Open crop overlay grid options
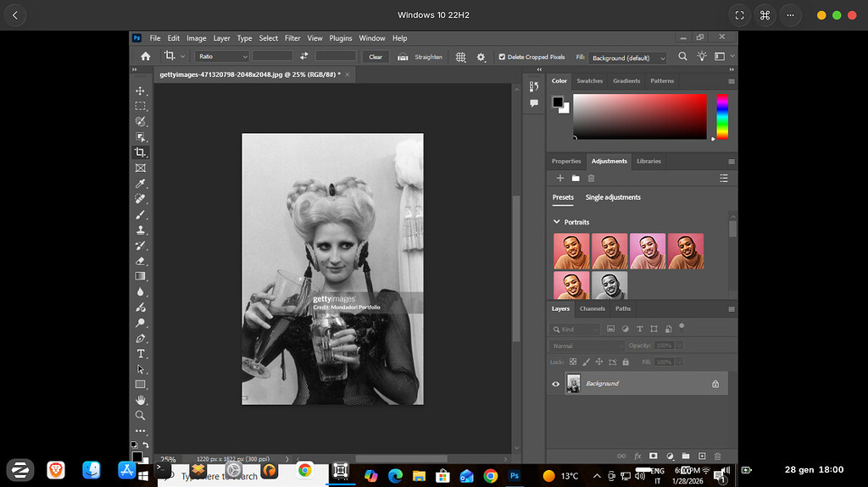 [460, 57]
